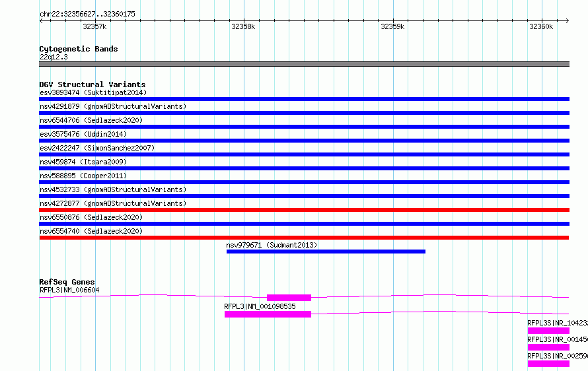Screen dimensions: 588x371
Task: Click the Cytogenetic Bands track title
Action: 79,49
